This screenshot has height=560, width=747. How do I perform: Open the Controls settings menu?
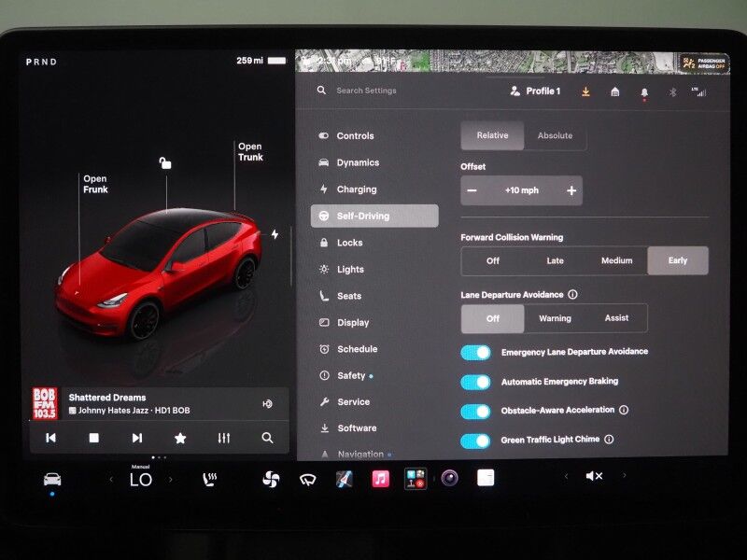point(374,135)
